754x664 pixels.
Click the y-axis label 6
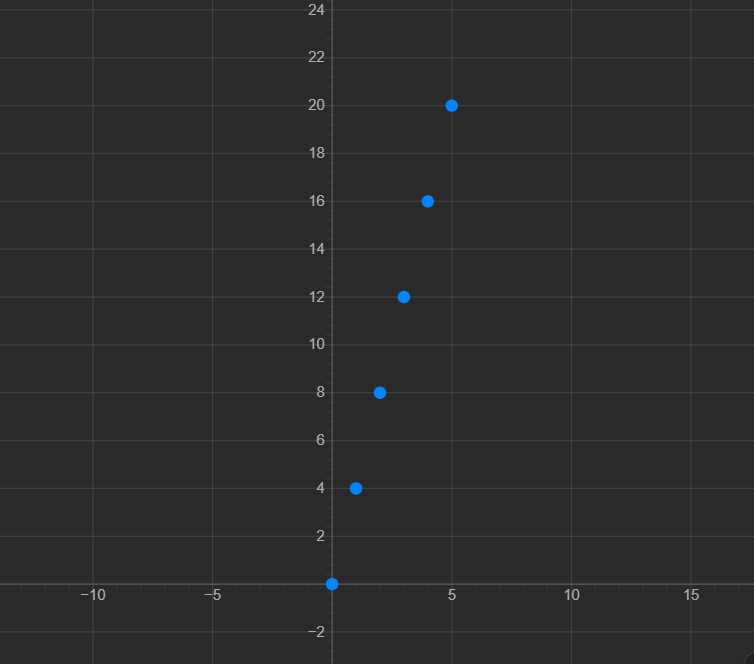coord(320,440)
